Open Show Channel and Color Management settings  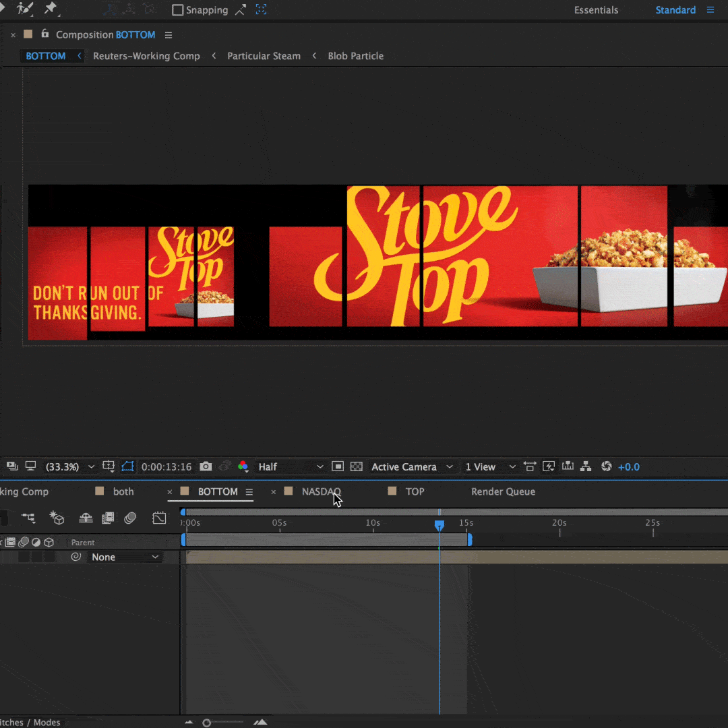243,466
